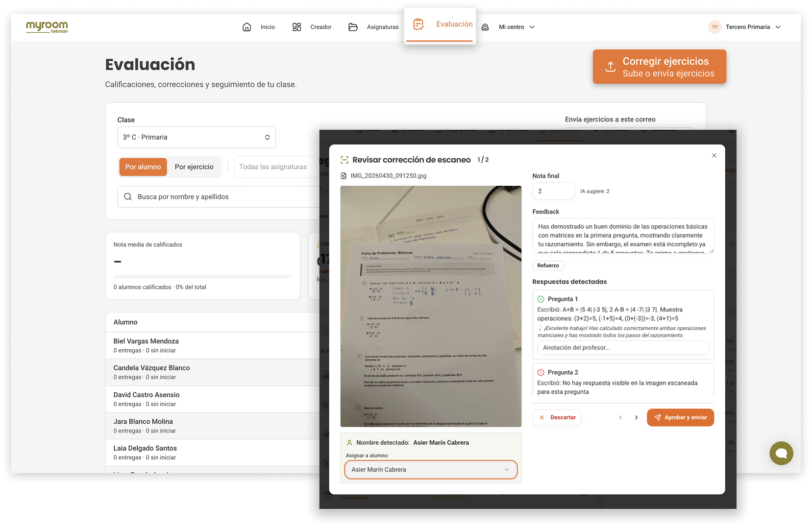The height and width of the screenshot is (528, 812).
Task: Click the Alumno column header
Action: [125, 322]
